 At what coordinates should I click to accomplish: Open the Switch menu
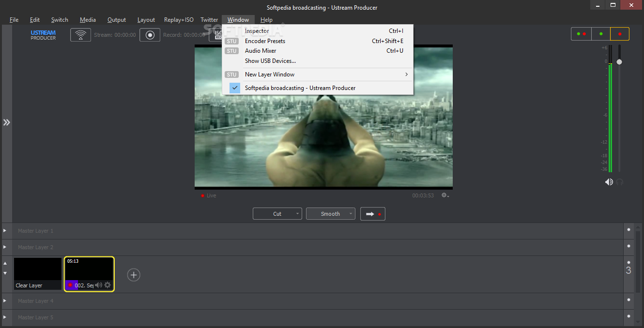click(60, 20)
